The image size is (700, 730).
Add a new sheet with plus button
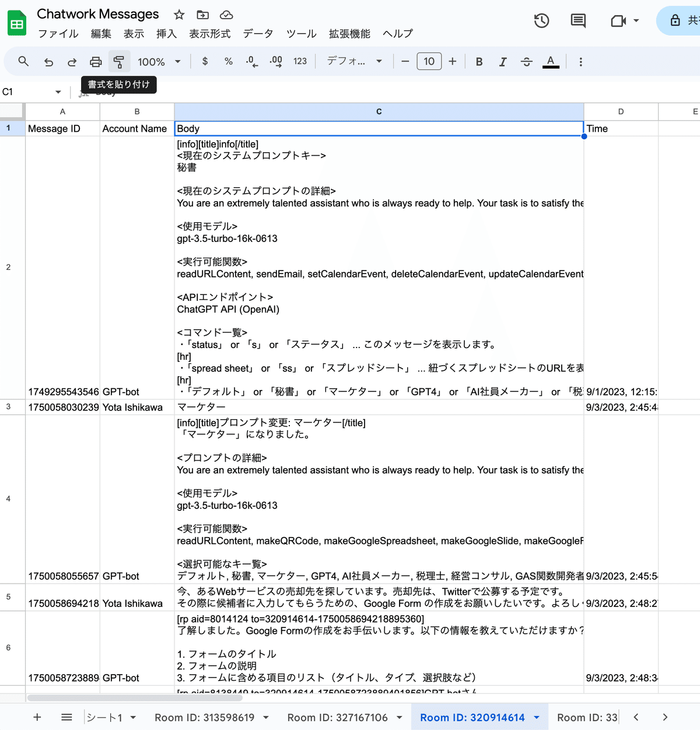[x=37, y=717]
